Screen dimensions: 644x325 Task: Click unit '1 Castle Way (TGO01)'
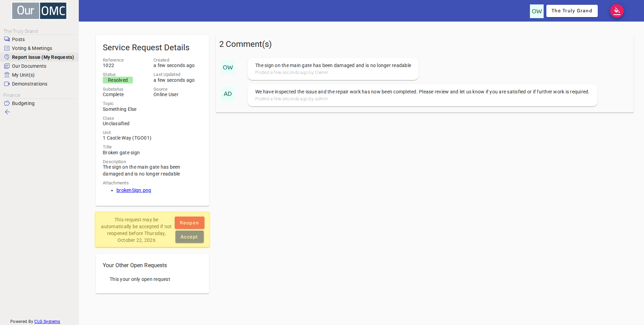point(127,138)
